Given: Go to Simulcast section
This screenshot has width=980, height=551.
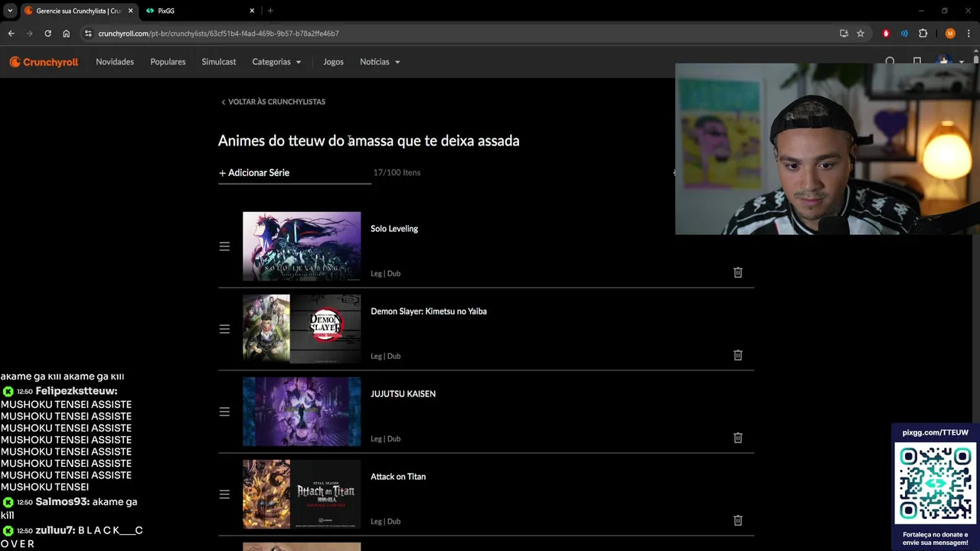Looking at the screenshot, I should 219,62.
